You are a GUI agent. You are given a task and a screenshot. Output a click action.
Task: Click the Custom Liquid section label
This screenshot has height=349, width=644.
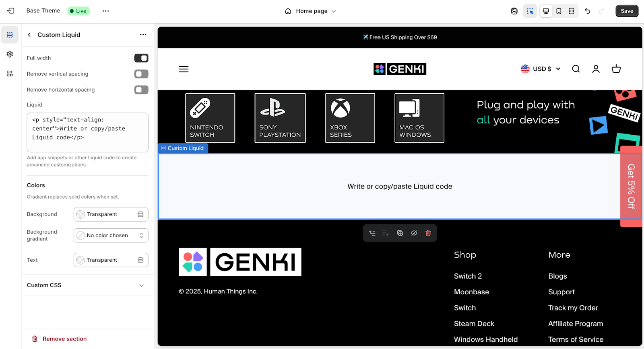click(x=183, y=148)
